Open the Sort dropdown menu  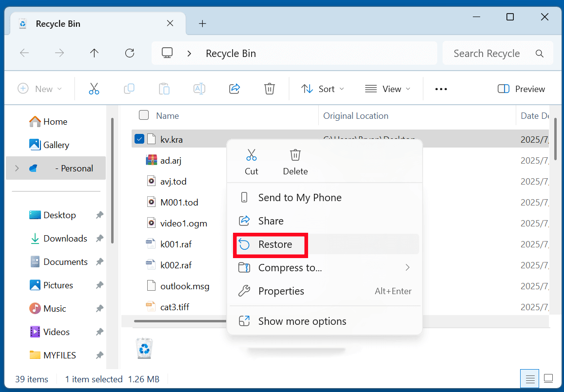(322, 89)
